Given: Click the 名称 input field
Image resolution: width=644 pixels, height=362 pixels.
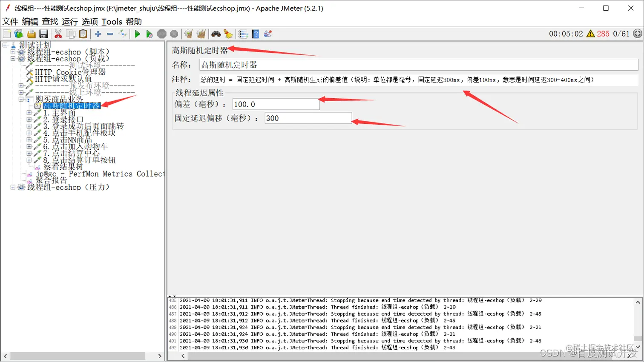Looking at the screenshot, I should click(x=419, y=65).
